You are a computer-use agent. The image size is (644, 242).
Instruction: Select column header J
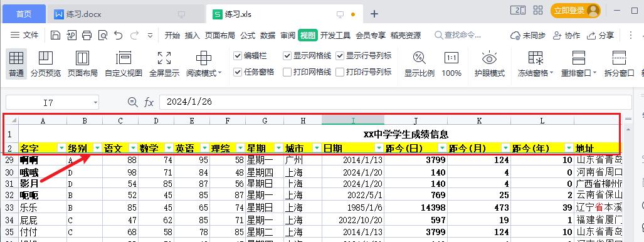point(416,120)
